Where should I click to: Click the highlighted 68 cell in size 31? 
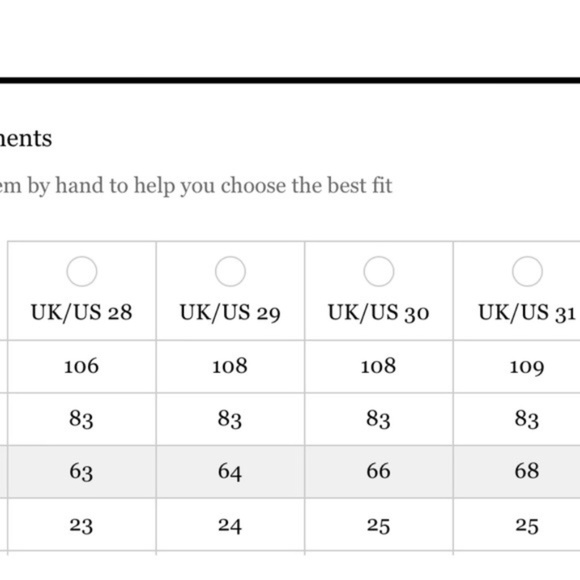pyautogui.click(x=527, y=471)
